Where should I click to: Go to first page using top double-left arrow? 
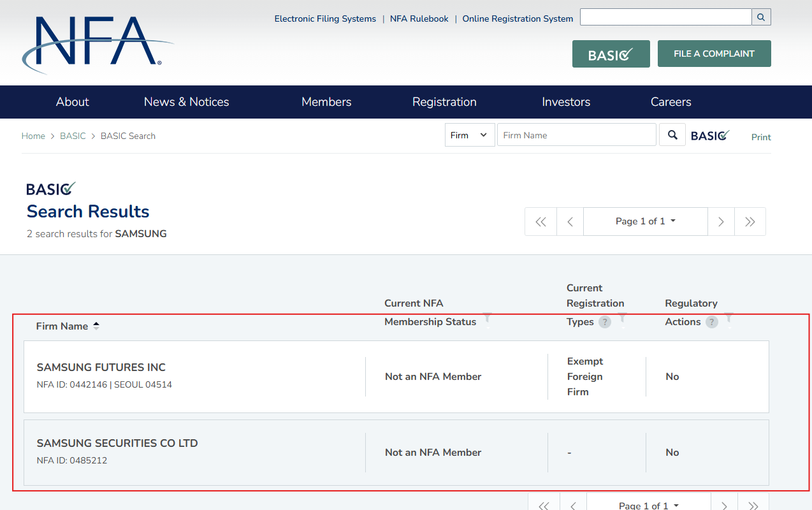click(540, 222)
